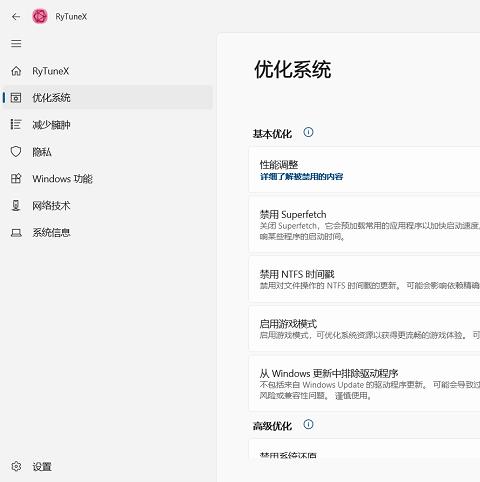
Task: Click the back arrow icon
Action: point(16,17)
